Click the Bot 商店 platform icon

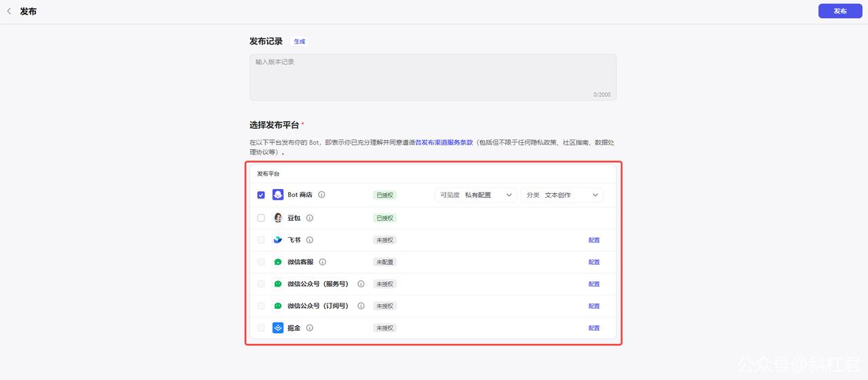click(278, 195)
